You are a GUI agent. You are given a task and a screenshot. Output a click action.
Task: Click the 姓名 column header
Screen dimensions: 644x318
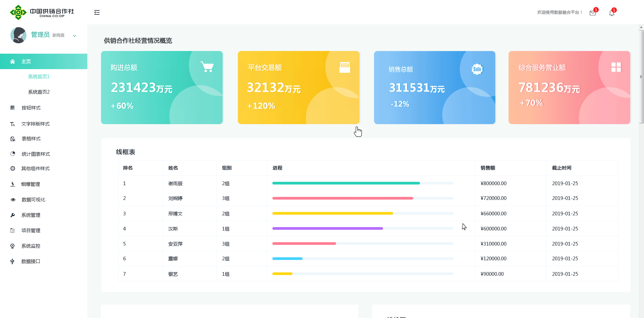coord(173,168)
